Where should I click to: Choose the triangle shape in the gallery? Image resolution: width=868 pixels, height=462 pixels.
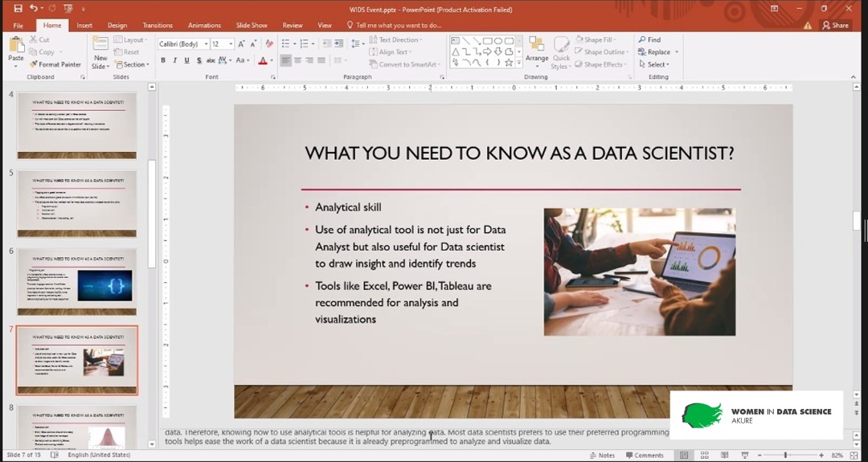tap(456, 51)
